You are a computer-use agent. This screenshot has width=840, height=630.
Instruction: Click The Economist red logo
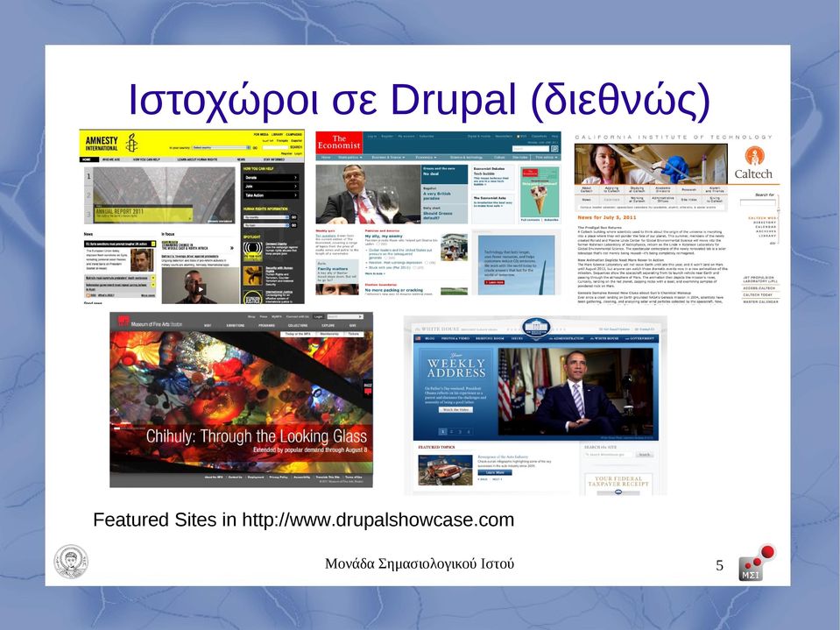coord(339,142)
